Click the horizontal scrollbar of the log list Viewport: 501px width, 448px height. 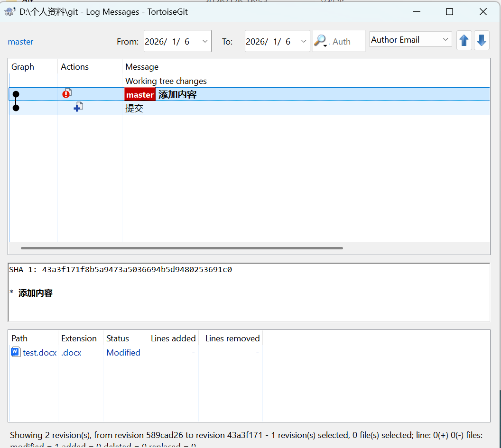pos(182,248)
